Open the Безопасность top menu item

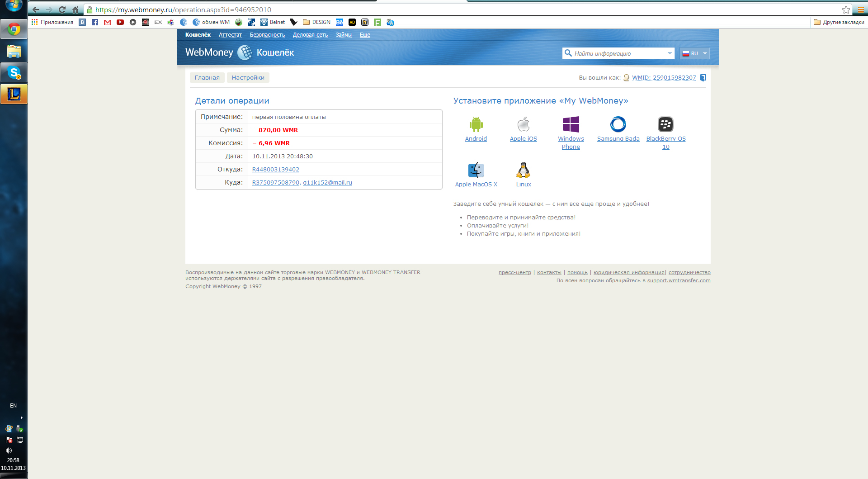coord(267,35)
